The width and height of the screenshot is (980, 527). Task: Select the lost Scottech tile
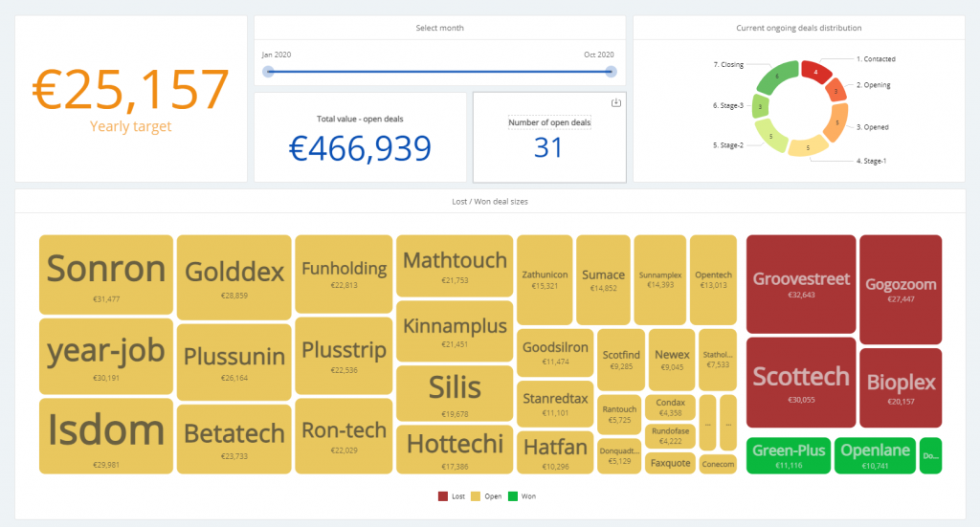click(x=801, y=383)
